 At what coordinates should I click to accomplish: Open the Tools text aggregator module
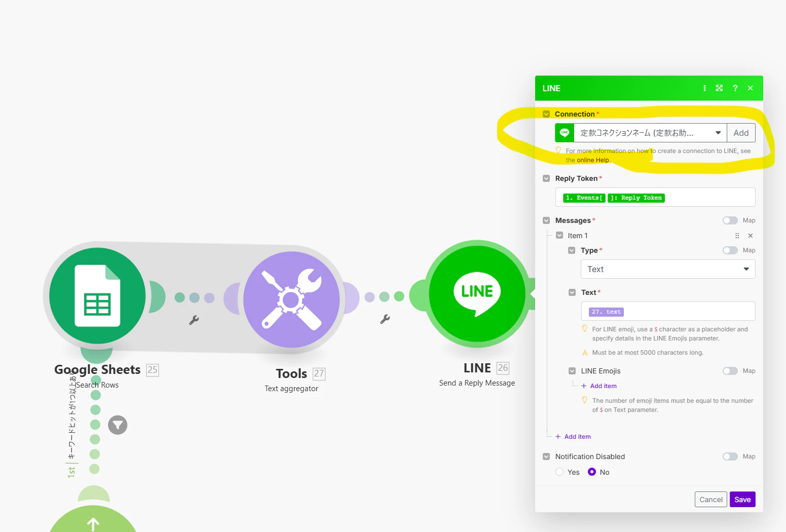tap(291, 299)
